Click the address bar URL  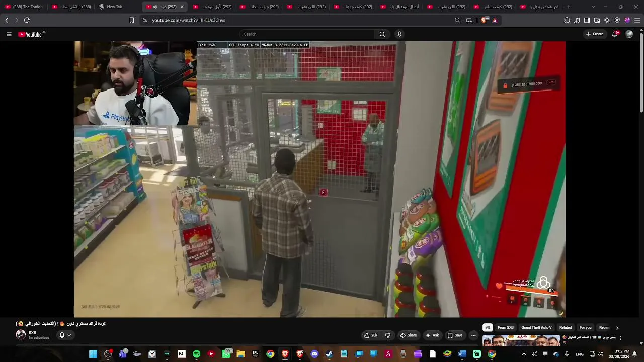pyautogui.click(x=189, y=20)
